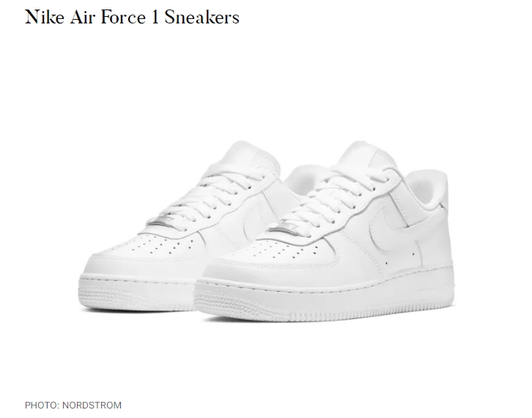This screenshot has height=418, width=532.
Task: Click the midsole of the left sneaker
Action: [136, 291]
